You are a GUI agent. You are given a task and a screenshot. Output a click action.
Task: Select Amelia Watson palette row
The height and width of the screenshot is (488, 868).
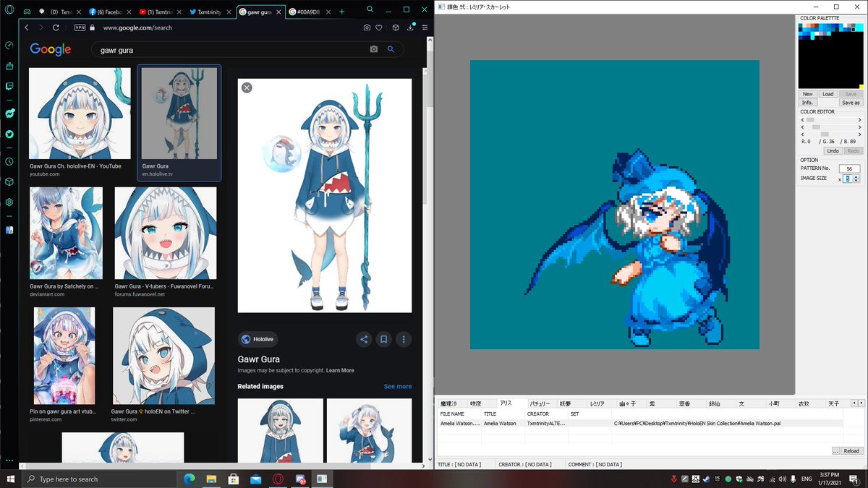tap(640, 424)
